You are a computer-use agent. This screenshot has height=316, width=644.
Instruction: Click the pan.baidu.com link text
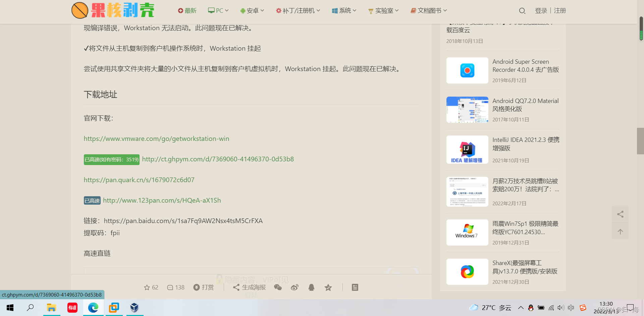pyautogui.click(x=183, y=221)
